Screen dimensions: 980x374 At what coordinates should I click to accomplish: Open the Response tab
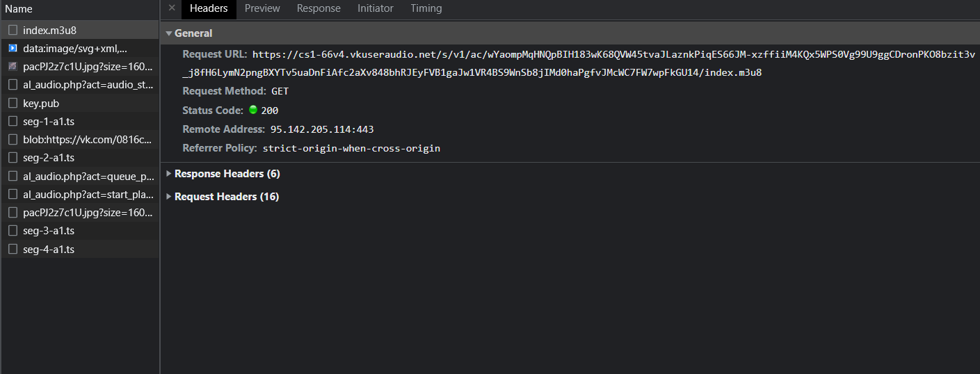tap(319, 8)
